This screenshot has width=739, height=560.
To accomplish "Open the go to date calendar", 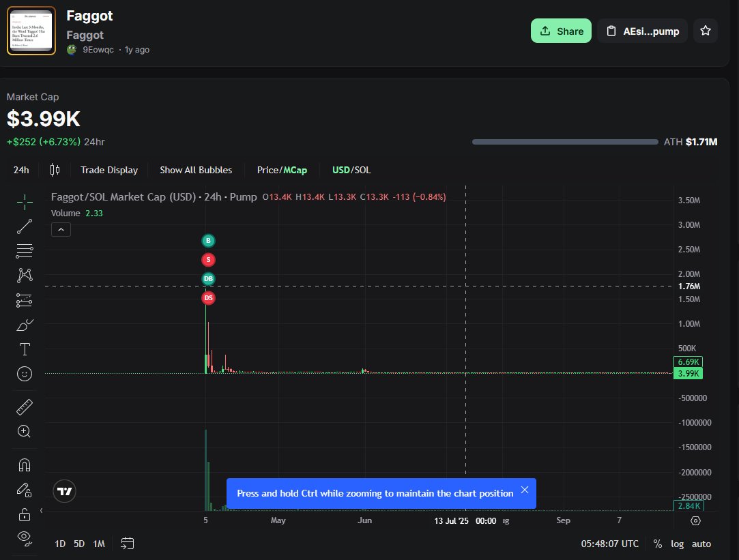I will (x=127, y=544).
